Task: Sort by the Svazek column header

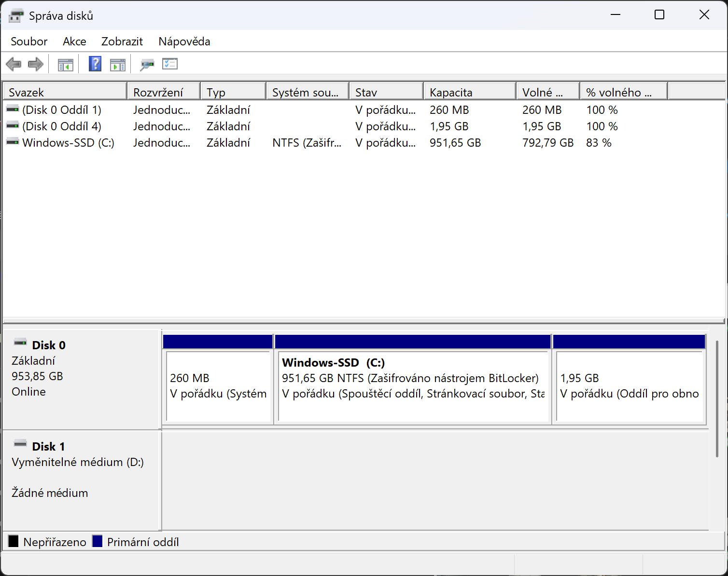Action: coord(65,92)
